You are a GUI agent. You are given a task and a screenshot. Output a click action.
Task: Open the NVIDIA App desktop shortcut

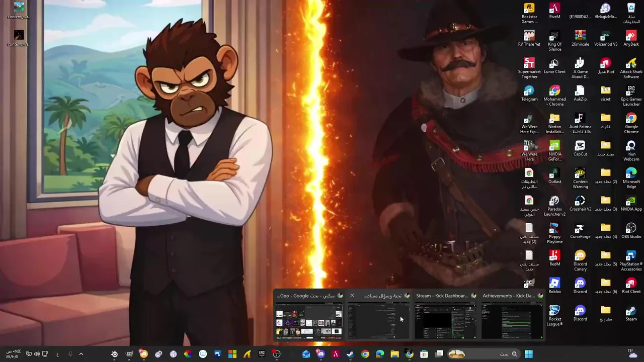pos(631,204)
